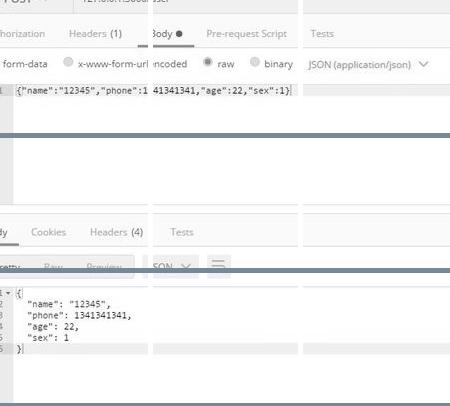Viewport: 450px width, 406px height.
Task: Open the response Tests tab
Action: click(182, 232)
